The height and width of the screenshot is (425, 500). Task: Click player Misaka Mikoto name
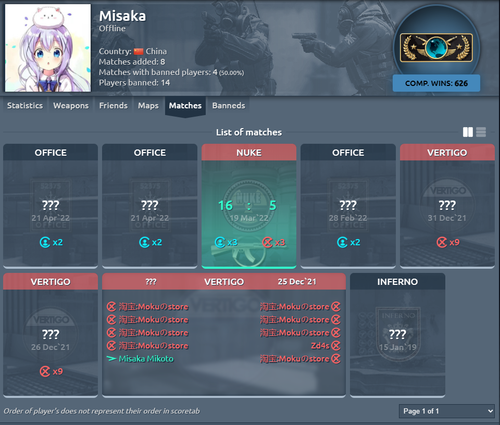click(146, 359)
